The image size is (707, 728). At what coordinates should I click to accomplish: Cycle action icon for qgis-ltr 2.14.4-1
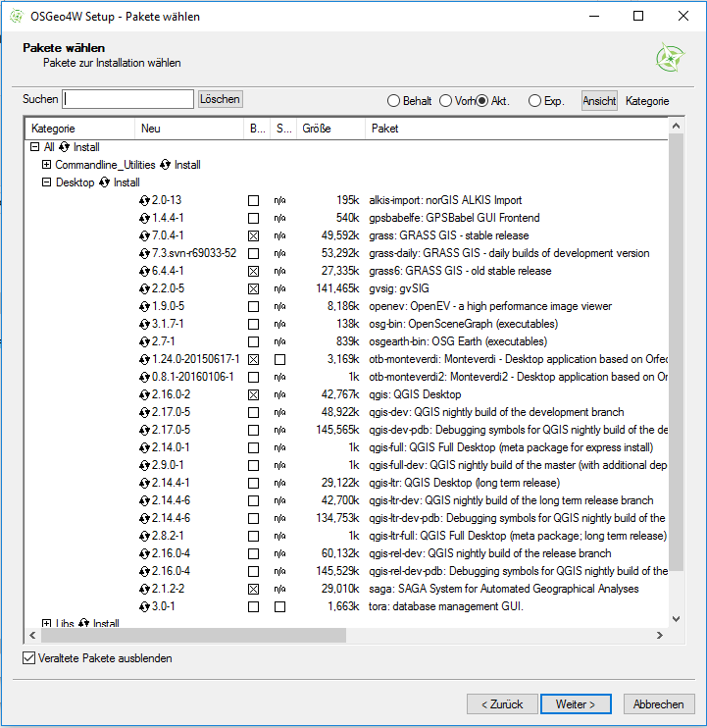point(144,483)
